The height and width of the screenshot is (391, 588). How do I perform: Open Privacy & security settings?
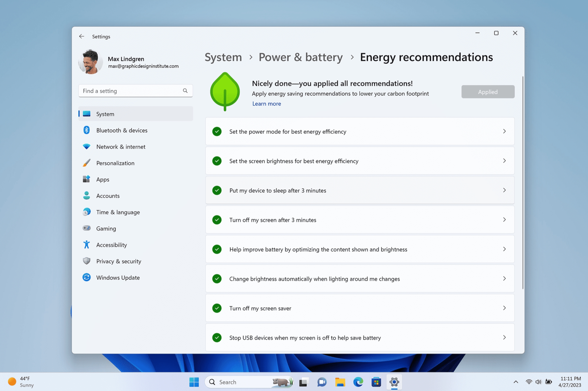(x=118, y=261)
